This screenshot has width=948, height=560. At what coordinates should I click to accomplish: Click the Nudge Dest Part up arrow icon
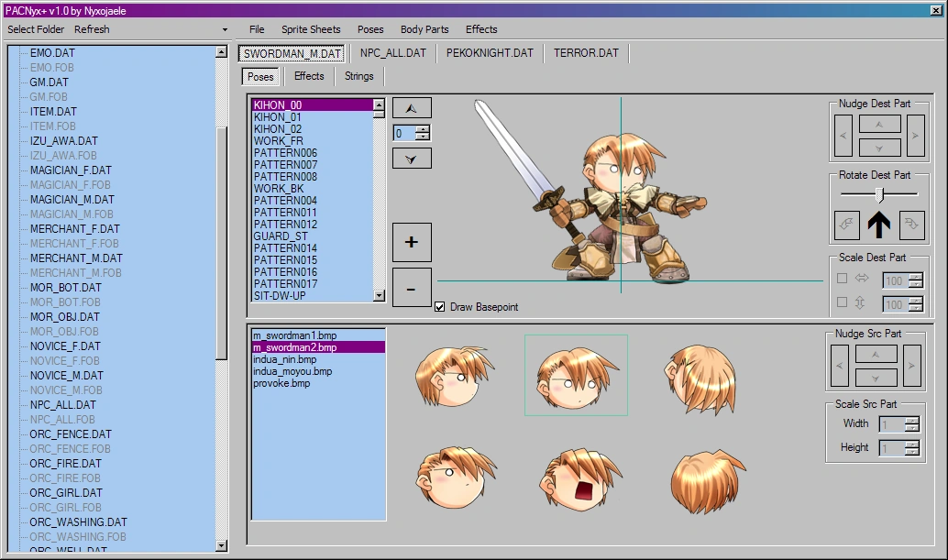(x=878, y=126)
